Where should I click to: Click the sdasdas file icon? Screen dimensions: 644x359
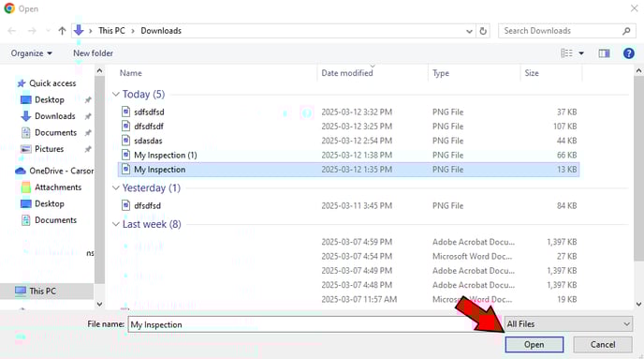click(126, 141)
